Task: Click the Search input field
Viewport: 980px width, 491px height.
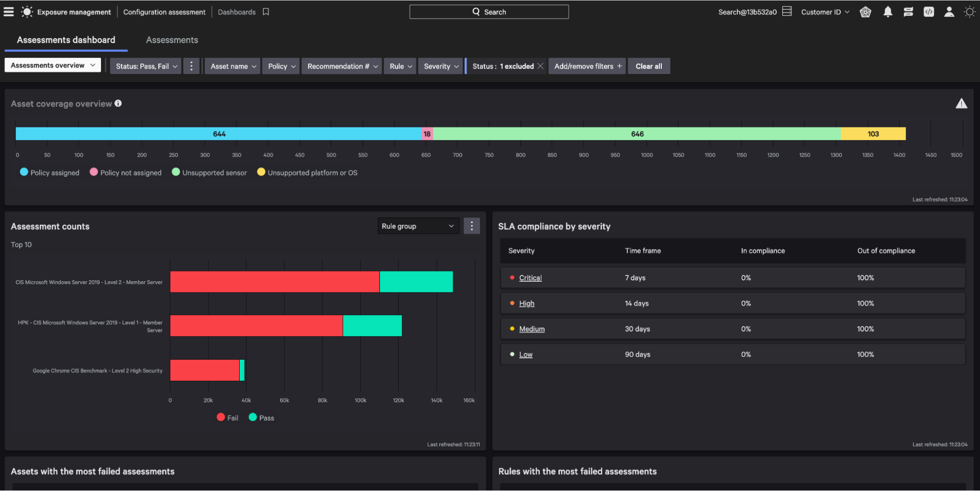Action: pyautogui.click(x=489, y=12)
